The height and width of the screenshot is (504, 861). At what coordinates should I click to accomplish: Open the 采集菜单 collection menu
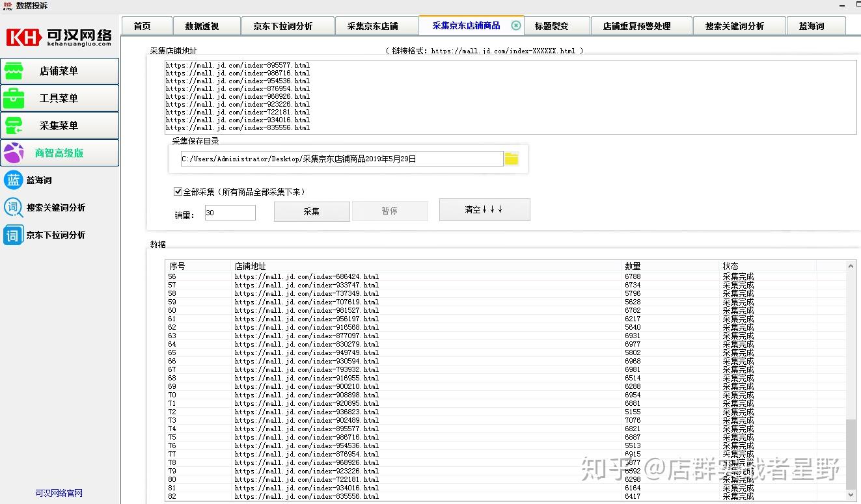coord(59,126)
